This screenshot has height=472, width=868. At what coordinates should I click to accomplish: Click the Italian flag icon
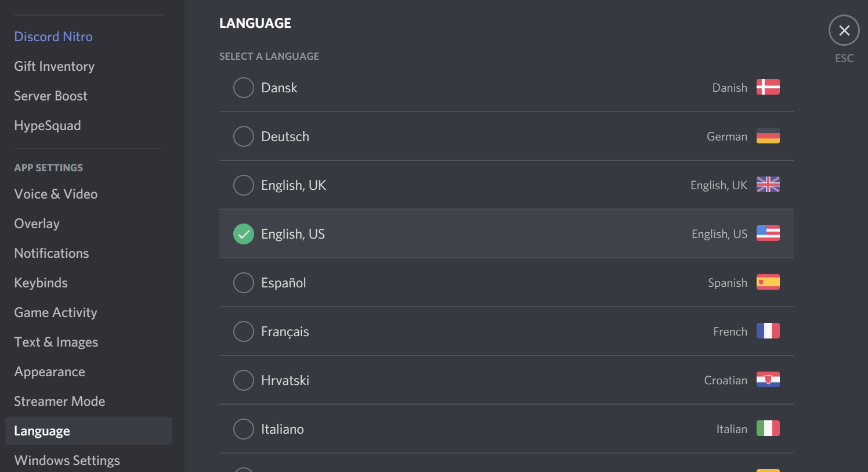tap(768, 428)
